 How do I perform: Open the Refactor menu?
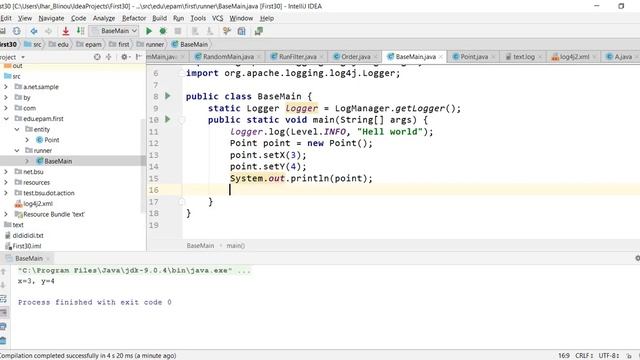(134, 18)
